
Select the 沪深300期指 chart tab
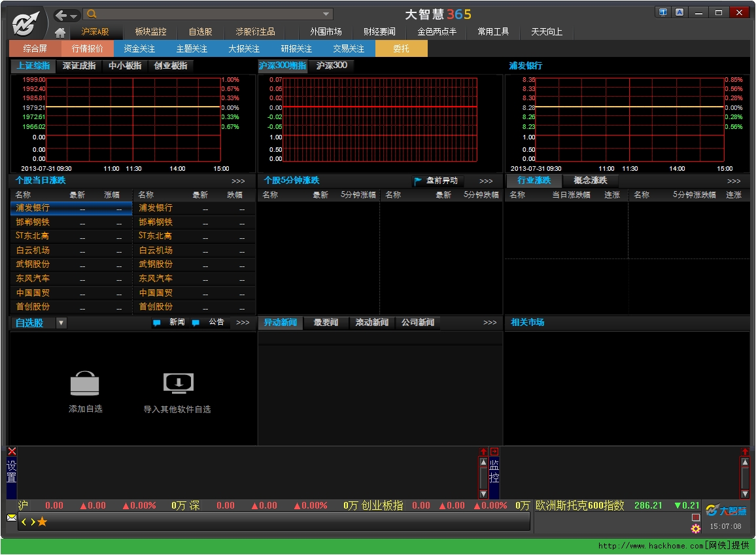point(283,65)
